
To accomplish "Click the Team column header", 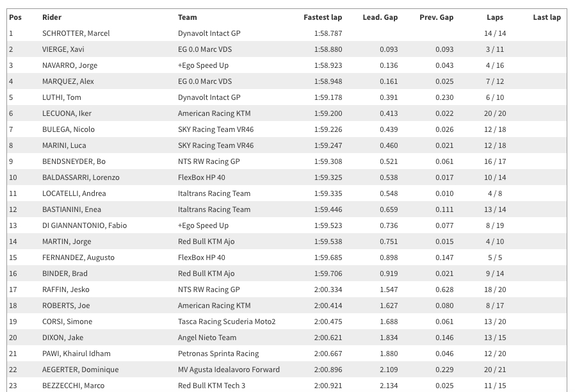I will click(x=188, y=17).
